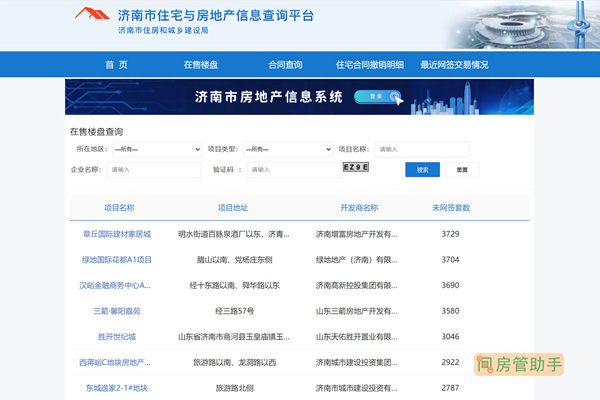Click the red roof logo icon

92,13
